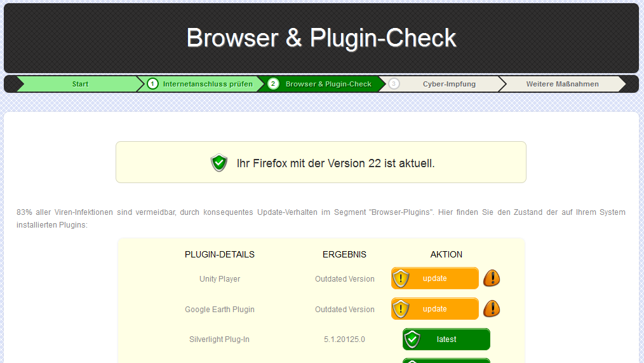The image size is (644, 363).
Task: Click the orange warning icon in Google Earth row
Action: tap(492, 309)
